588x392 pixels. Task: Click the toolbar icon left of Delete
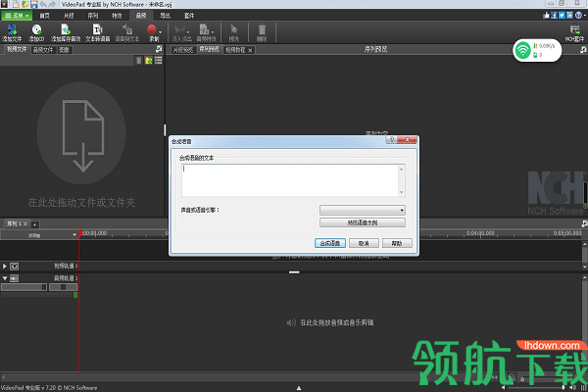click(x=234, y=29)
